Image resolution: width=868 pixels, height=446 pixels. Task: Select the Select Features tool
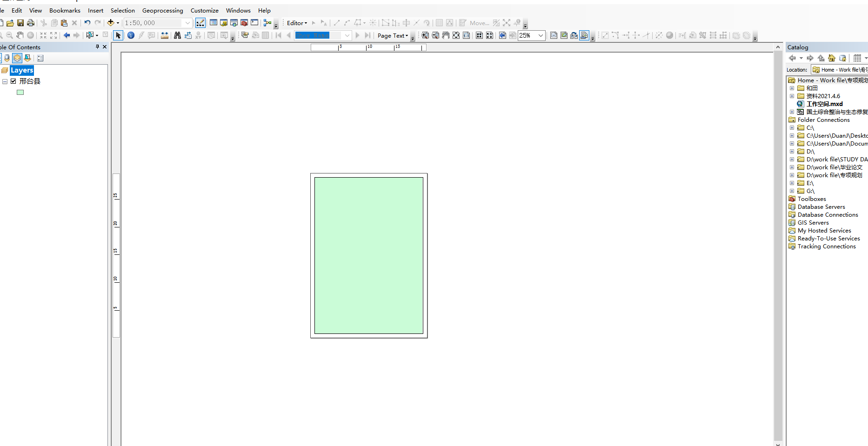point(90,35)
